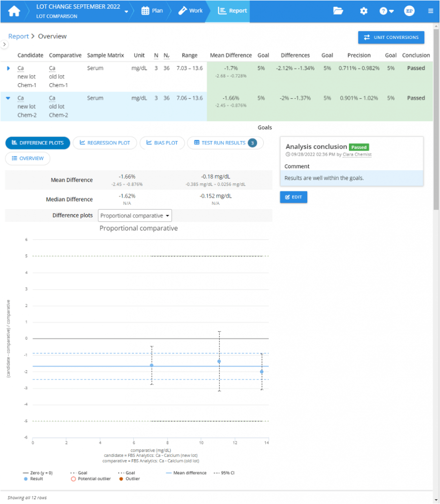Viewport: 440px width, 504px height.
Task: Click the left sidebar collapse arrow
Action: [4, 44]
